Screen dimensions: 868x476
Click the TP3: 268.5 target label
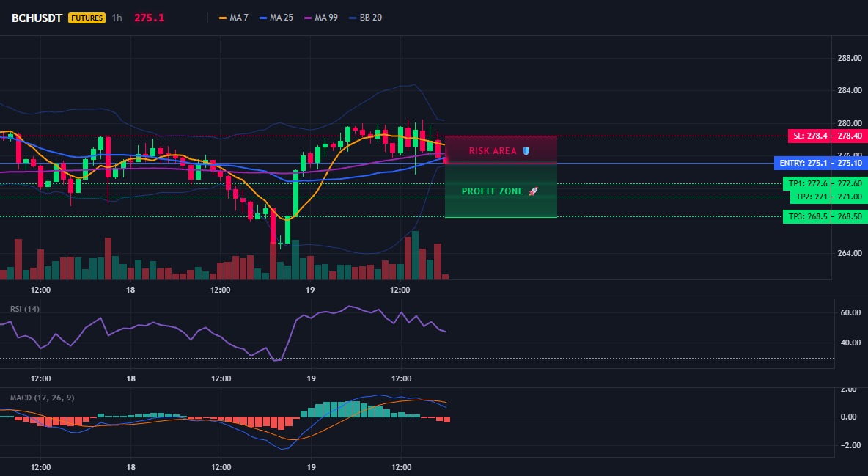[808, 216]
